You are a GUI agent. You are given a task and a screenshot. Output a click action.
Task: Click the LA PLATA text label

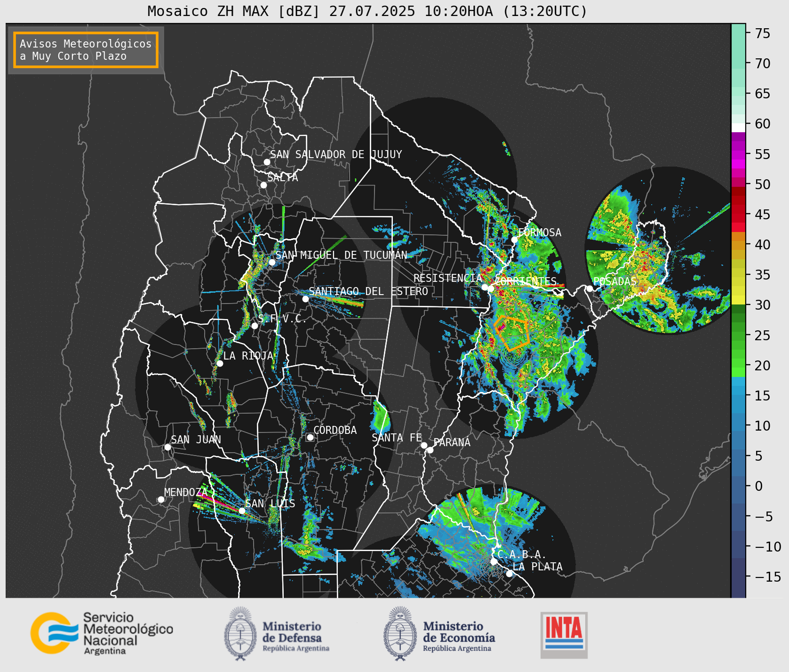pos(537,567)
